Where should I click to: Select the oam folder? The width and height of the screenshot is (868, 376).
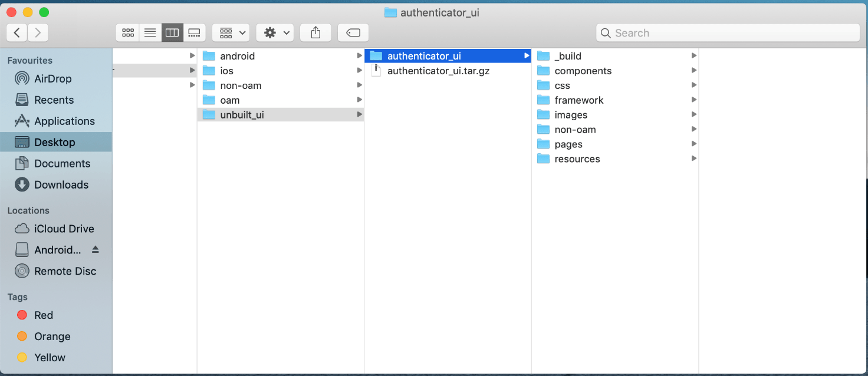(280, 100)
